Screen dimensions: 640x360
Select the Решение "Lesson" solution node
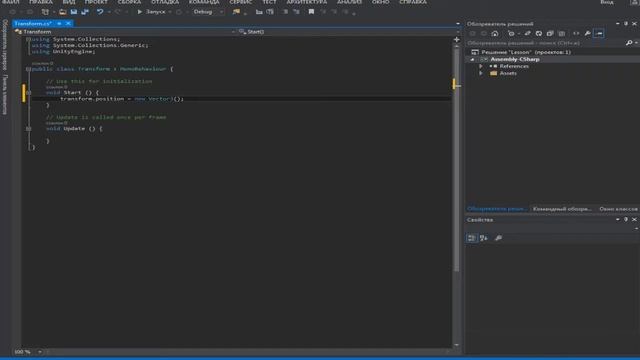[526, 52]
